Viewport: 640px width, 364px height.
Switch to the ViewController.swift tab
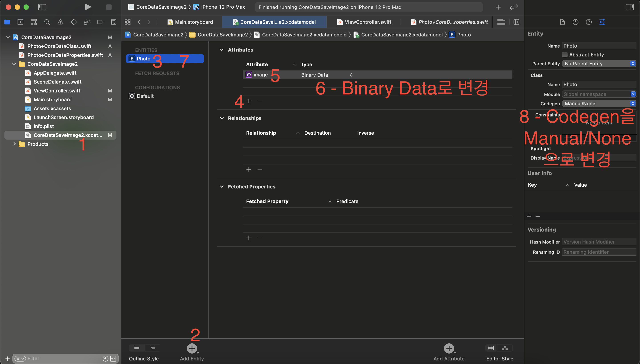click(x=368, y=22)
